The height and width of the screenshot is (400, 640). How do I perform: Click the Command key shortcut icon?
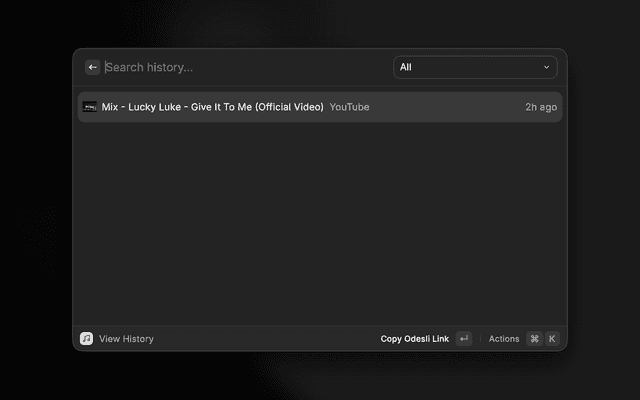(534, 339)
